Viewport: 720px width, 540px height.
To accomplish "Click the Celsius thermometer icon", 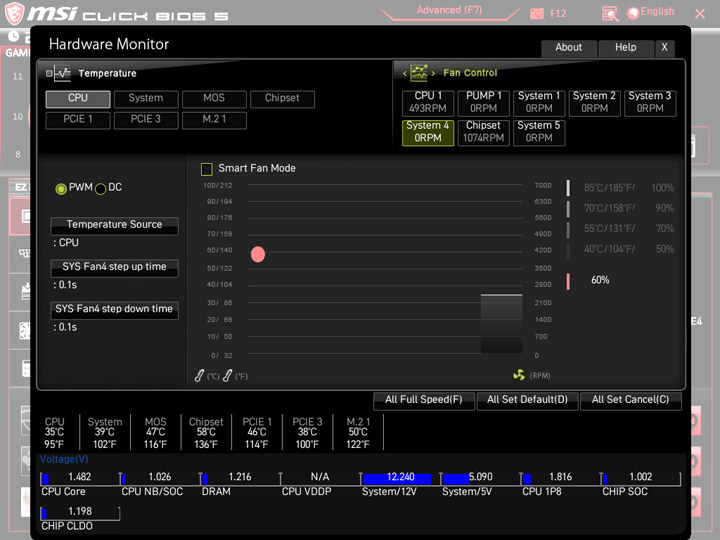I will tap(199, 376).
